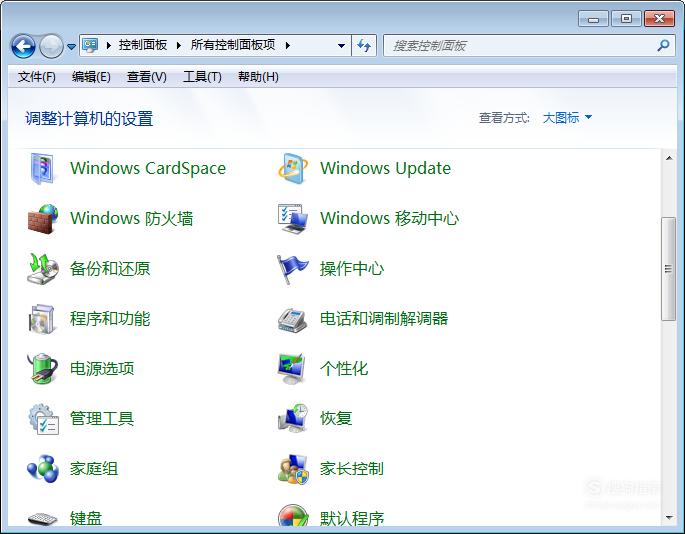Click the greyed Forward arrow button

(52, 46)
